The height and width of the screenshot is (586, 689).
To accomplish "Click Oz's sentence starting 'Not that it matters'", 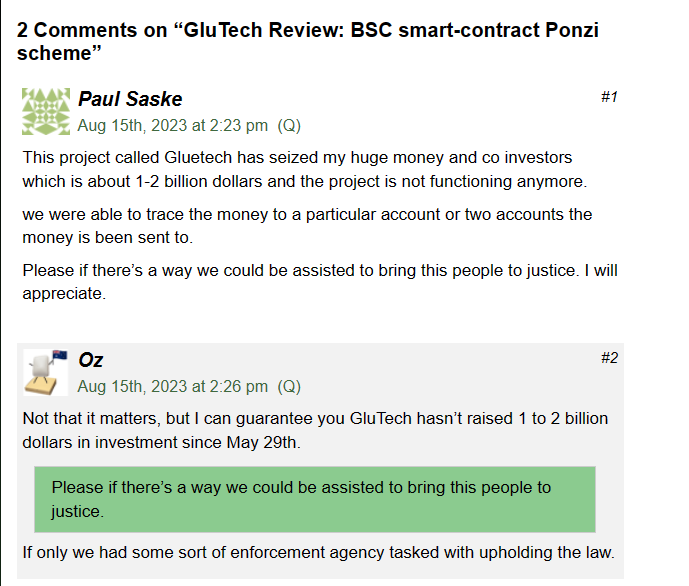I will pyautogui.click(x=315, y=430).
